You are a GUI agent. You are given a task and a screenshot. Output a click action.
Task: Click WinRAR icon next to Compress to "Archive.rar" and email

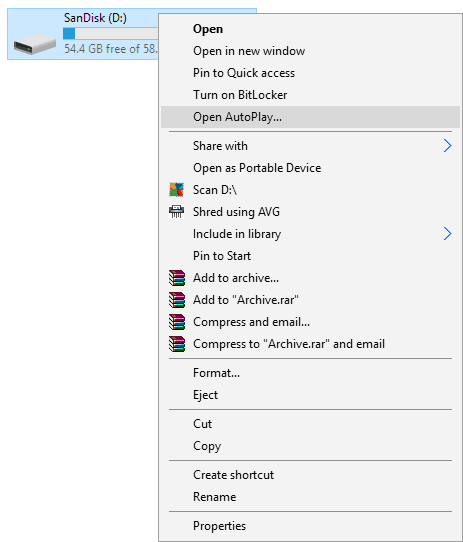click(177, 344)
